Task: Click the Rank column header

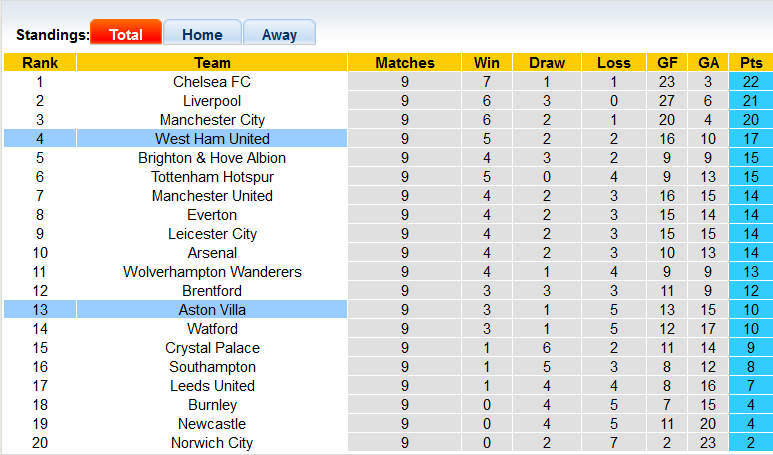Action: [x=39, y=63]
